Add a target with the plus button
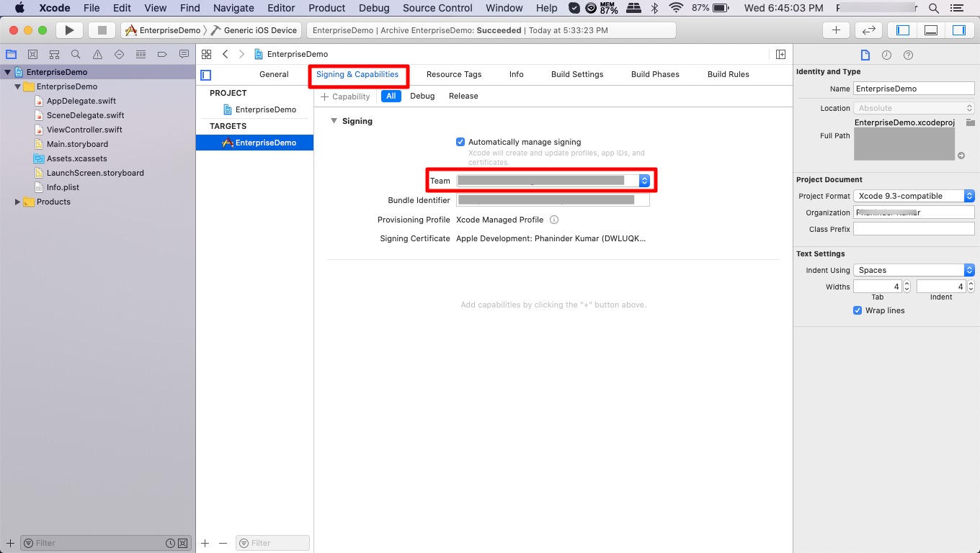This screenshot has width=980, height=553. pos(205,543)
